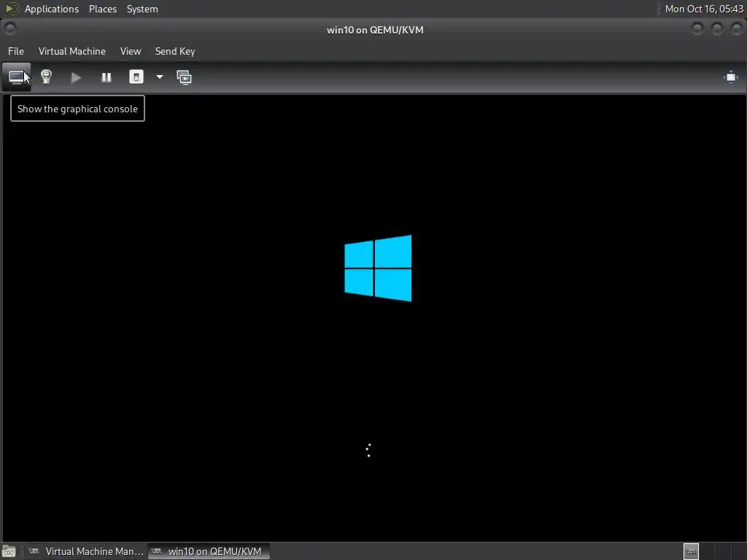Image resolution: width=747 pixels, height=560 pixels.
Task: Open the Places menu in top panel
Action: [103, 9]
